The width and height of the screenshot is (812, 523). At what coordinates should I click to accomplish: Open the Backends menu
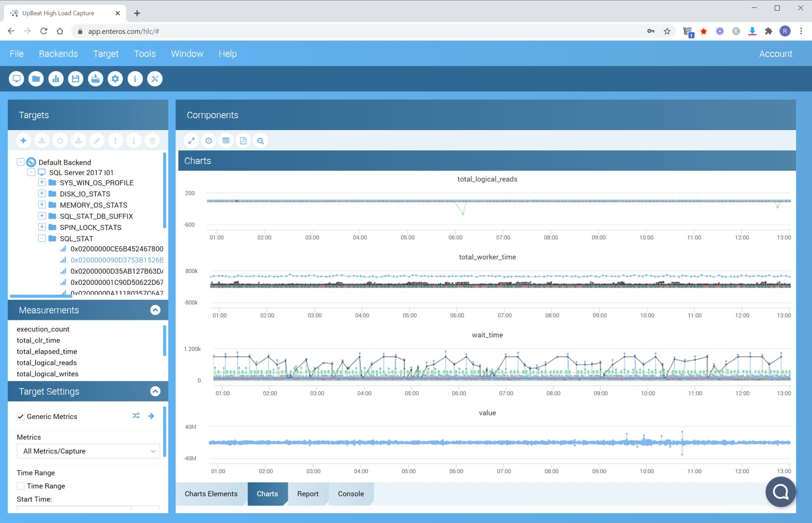pyautogui.click(x=58, y=54)
